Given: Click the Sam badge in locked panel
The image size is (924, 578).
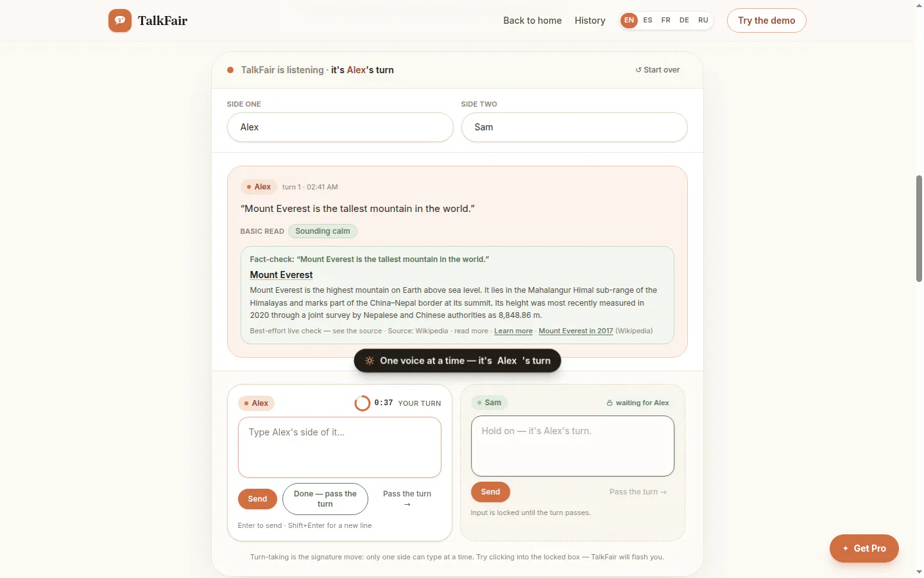Looking at the screenshot, I should [490, 403].
